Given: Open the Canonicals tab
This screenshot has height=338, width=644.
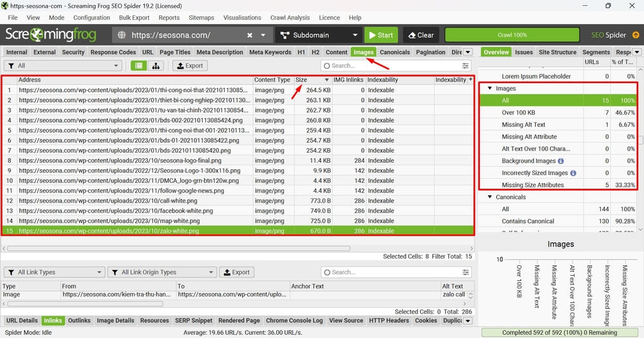Looking at the screenshot, I should click(395, 52).
